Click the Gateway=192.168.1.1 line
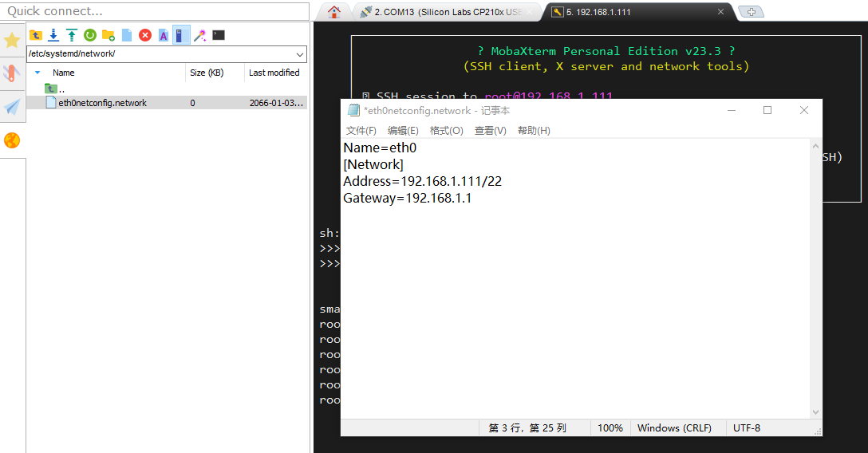This screenshot has width=868, height=453. (408, 198)
